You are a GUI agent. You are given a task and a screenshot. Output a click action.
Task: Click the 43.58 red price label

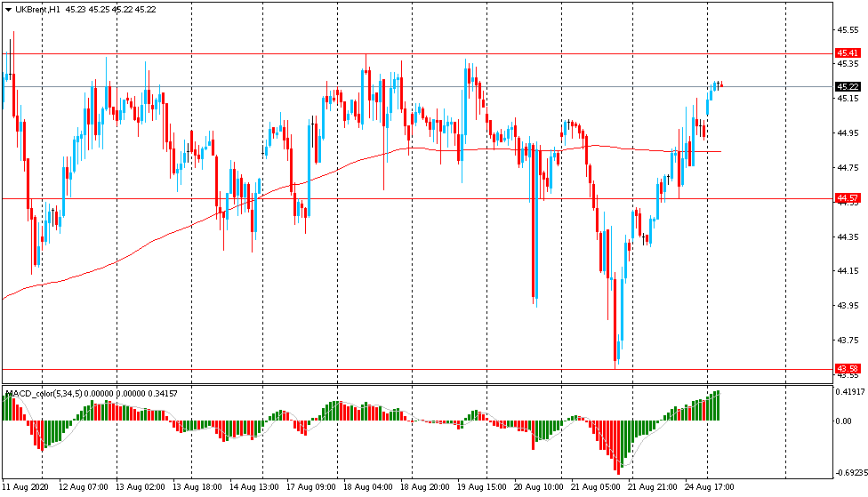[x=848, y=368]
